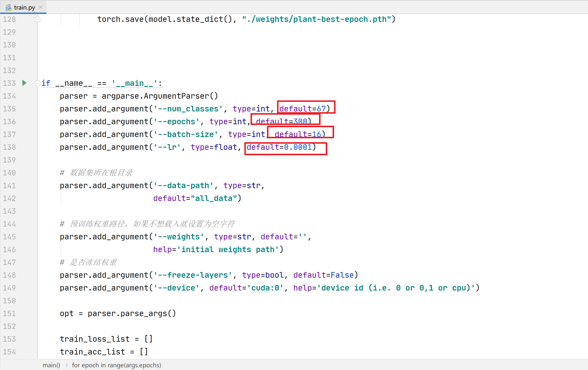
Task: Click the main() breadcrumb
Action: [51, 365]
